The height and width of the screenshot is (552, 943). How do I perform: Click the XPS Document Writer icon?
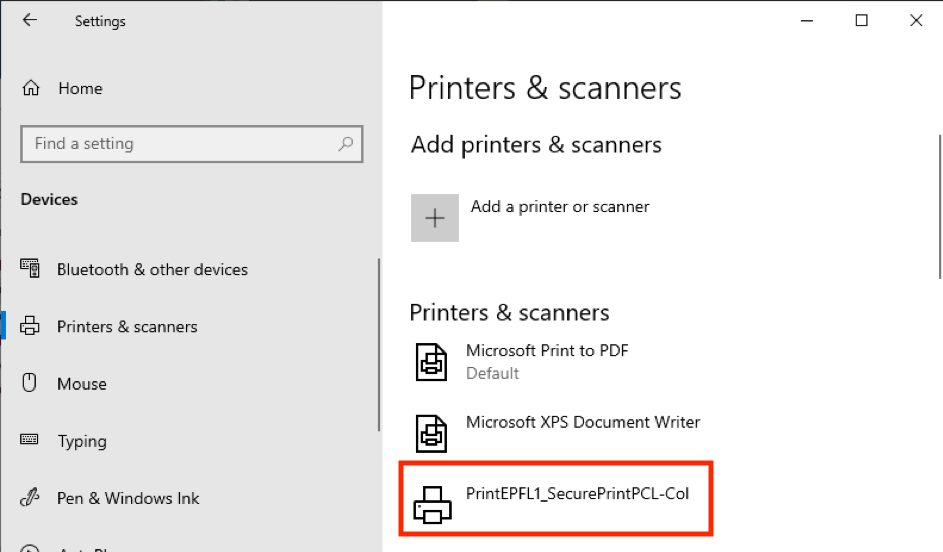[x=431, y=434]
